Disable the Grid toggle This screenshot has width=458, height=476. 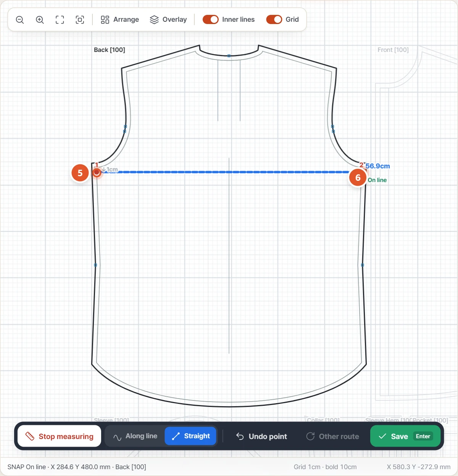274,19
